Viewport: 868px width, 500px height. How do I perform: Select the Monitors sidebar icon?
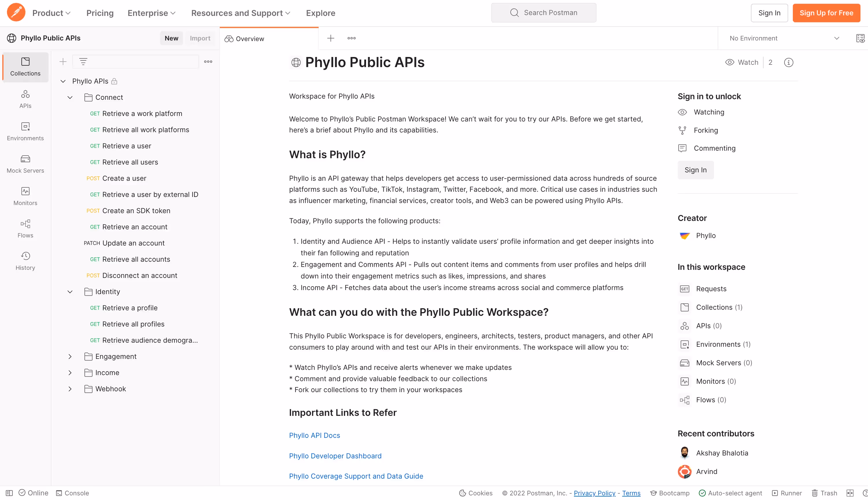coord(25,196)
